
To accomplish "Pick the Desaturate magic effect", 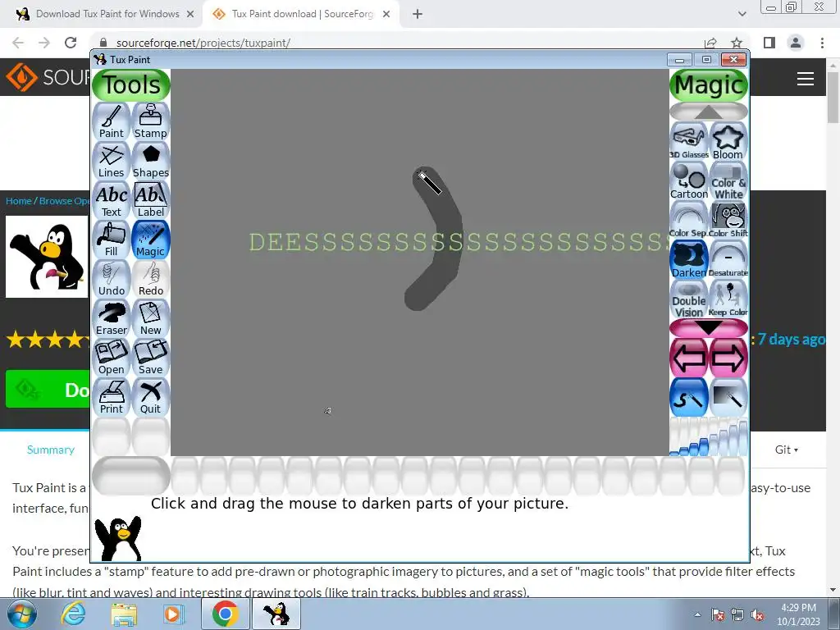I will [728, 259].
